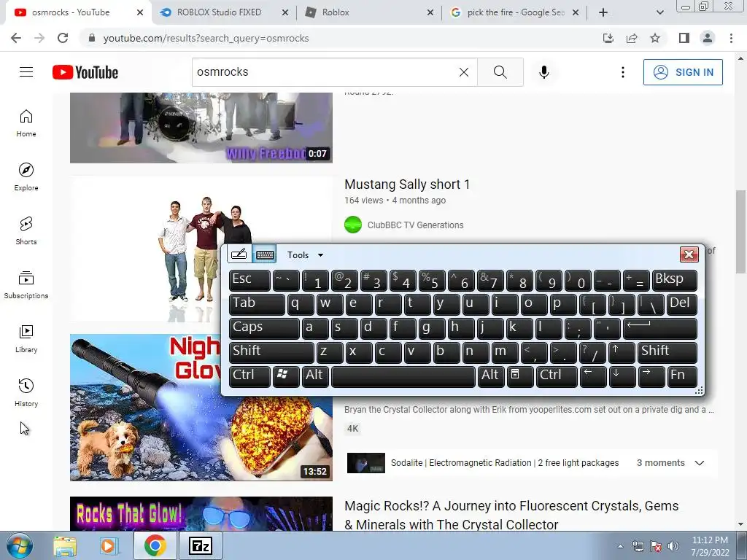The width and height of the screenshot is (747, 560).
Task: Click the page vertical scrollbar thumb
Action: pos(740,231)
